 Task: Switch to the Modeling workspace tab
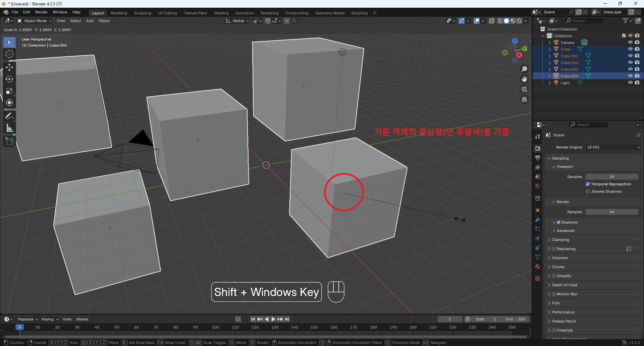(119, 13)
